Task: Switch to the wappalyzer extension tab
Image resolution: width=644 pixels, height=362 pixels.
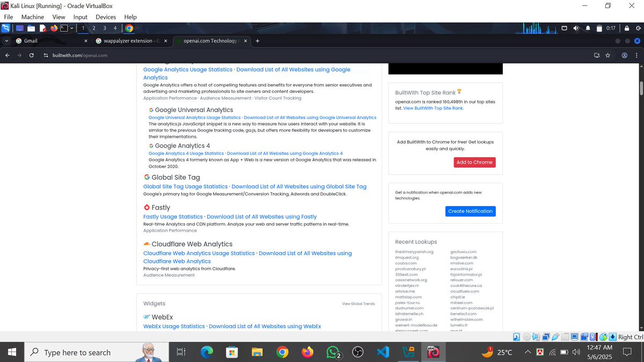Action: [x=131, y=41]
